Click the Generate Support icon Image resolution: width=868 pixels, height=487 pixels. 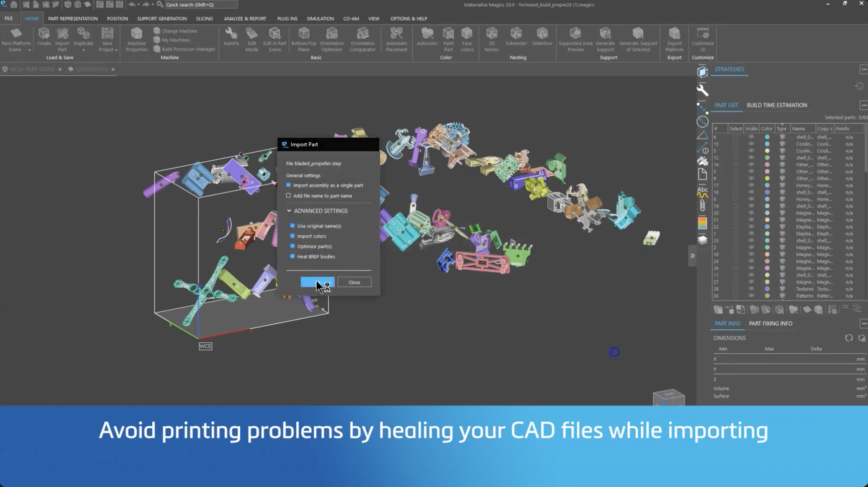605,39
